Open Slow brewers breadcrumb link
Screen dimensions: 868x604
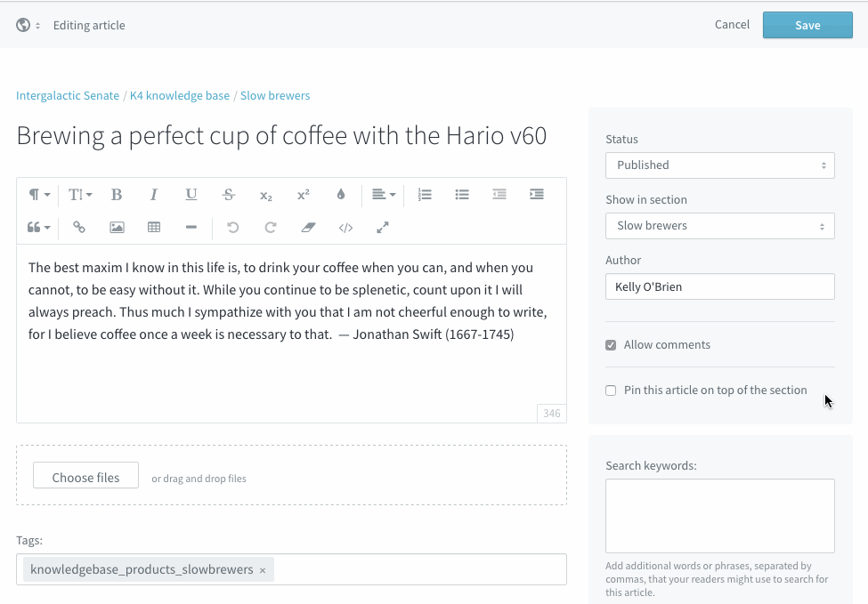(x=275, y=96)
